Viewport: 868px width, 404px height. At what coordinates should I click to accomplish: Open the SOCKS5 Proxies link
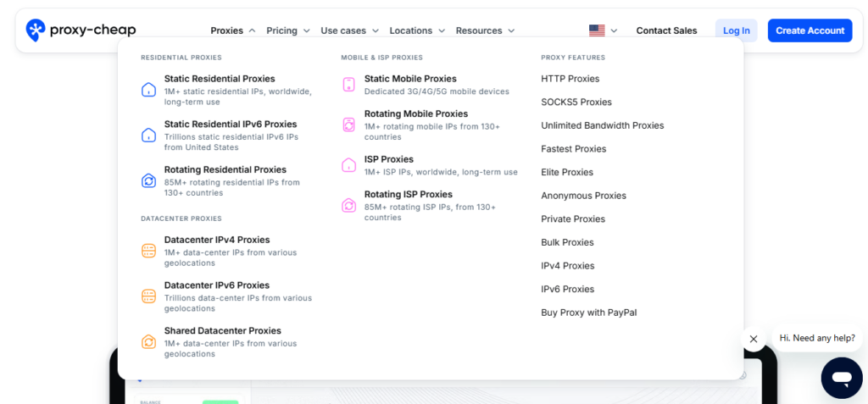tap(576, 102)
